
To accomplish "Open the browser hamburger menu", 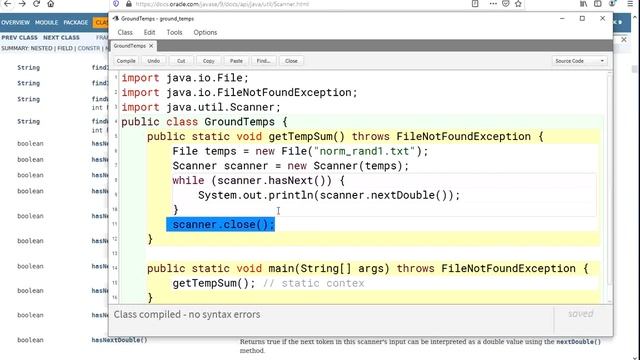I will [630, 4].
